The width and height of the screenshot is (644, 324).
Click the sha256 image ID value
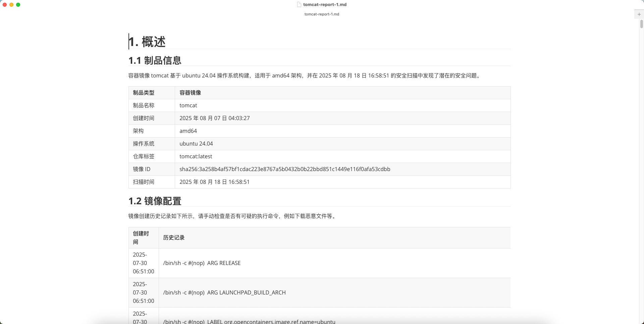pos(285,169)
